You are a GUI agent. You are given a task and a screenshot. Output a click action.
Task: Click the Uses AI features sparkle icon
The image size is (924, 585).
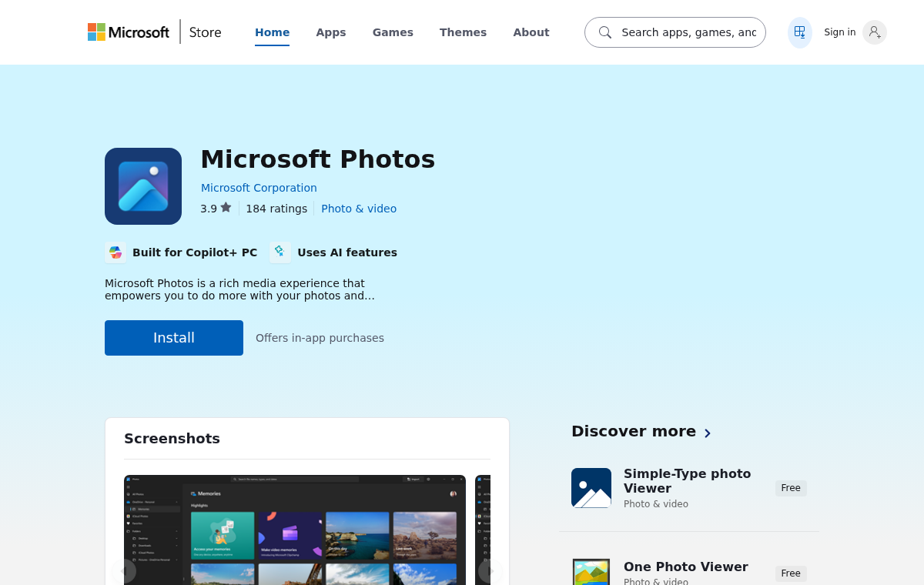pos(280,252)
